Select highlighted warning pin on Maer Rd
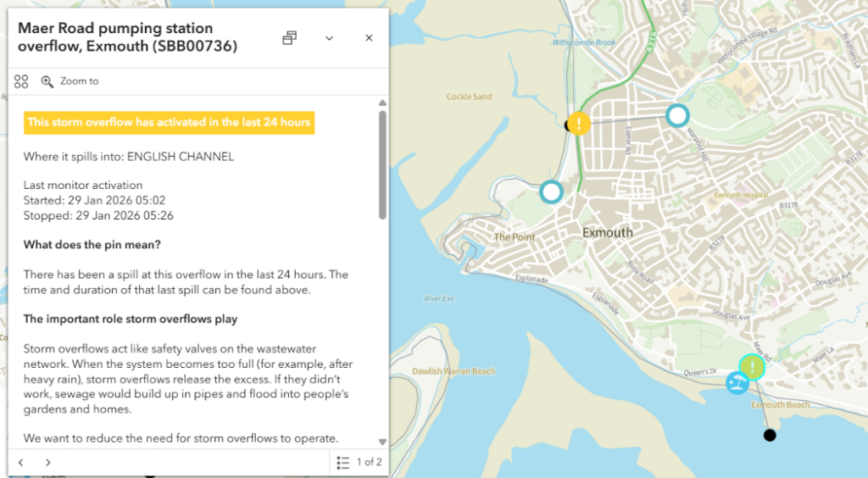Image resolution: width=868 pixels, height=478 pixels. click(752, 366)
